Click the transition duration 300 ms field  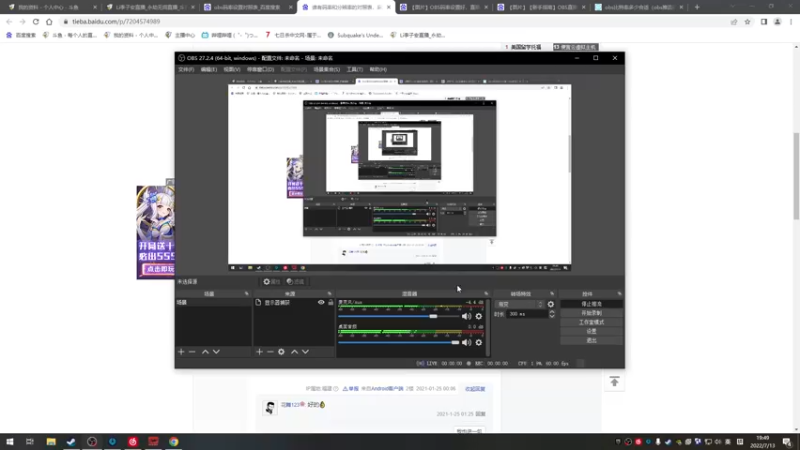(528, 314)
